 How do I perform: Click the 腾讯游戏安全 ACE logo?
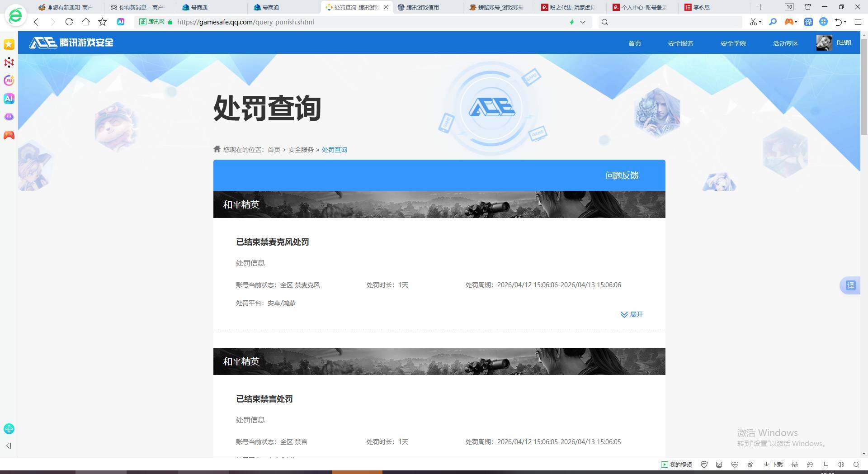(x=71, y=43)
